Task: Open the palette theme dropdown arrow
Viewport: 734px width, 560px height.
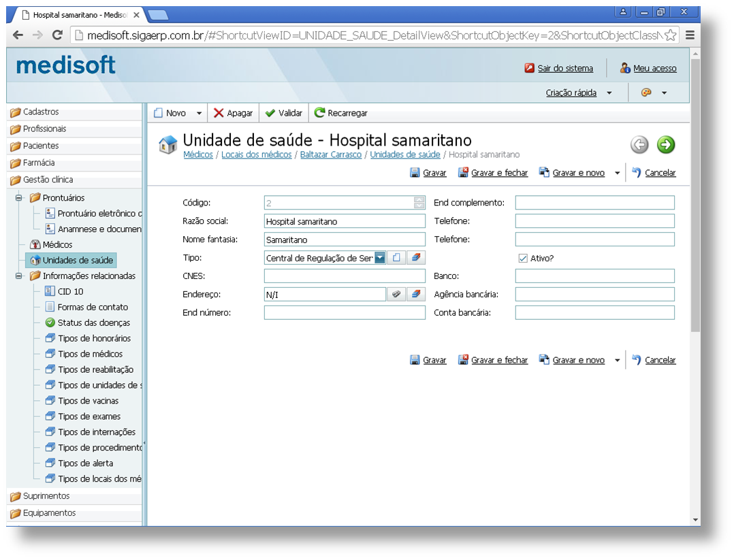Action: (x=664, y=93)
